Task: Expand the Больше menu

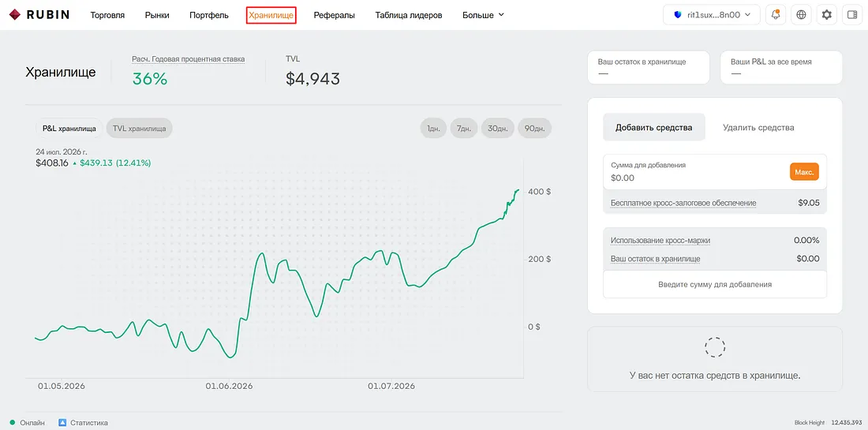Action: pyautogui.click(x=483, y=15)
